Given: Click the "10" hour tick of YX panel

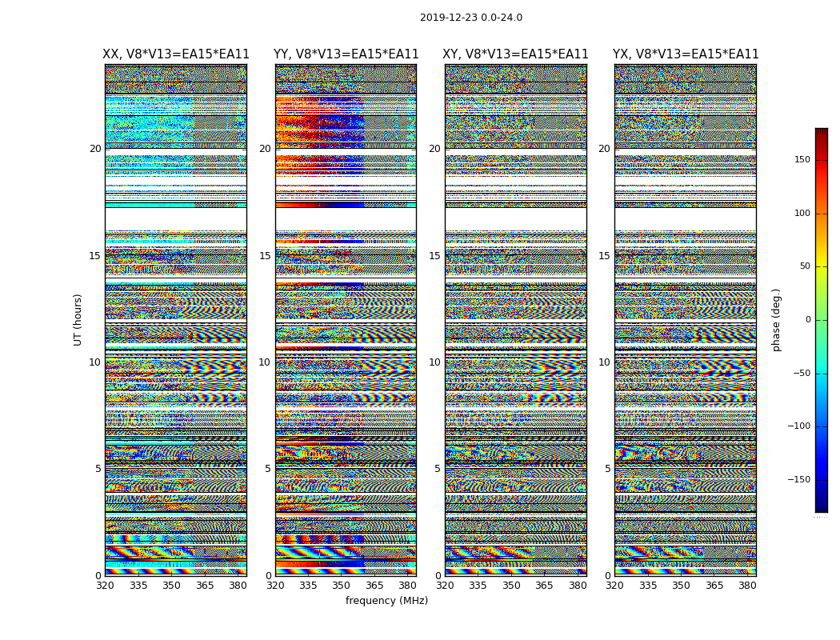Looking at the screenshot, I should click(604, 362).
